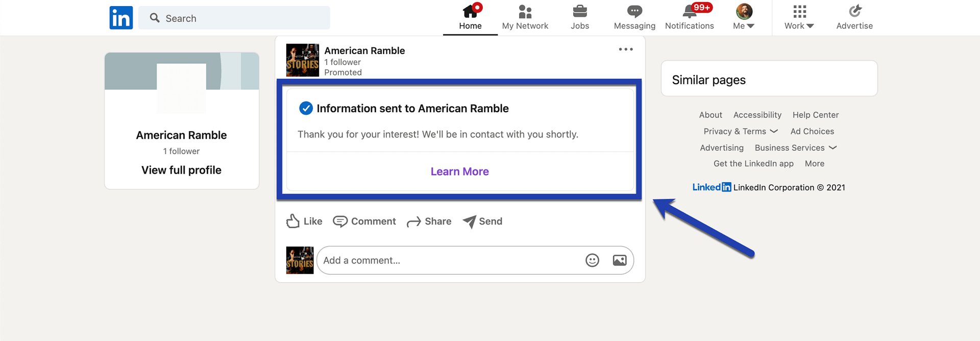Click the Comment button

tap(364, 221)
